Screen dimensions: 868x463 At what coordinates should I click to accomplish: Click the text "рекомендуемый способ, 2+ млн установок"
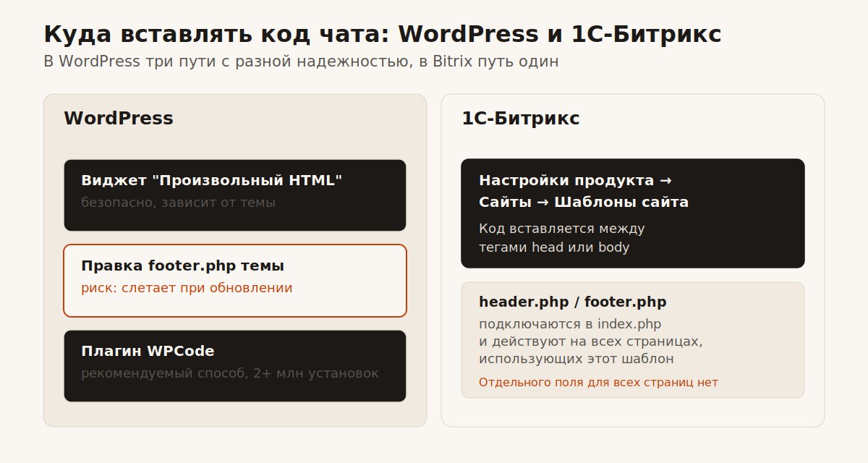click(x=229, y=373)
